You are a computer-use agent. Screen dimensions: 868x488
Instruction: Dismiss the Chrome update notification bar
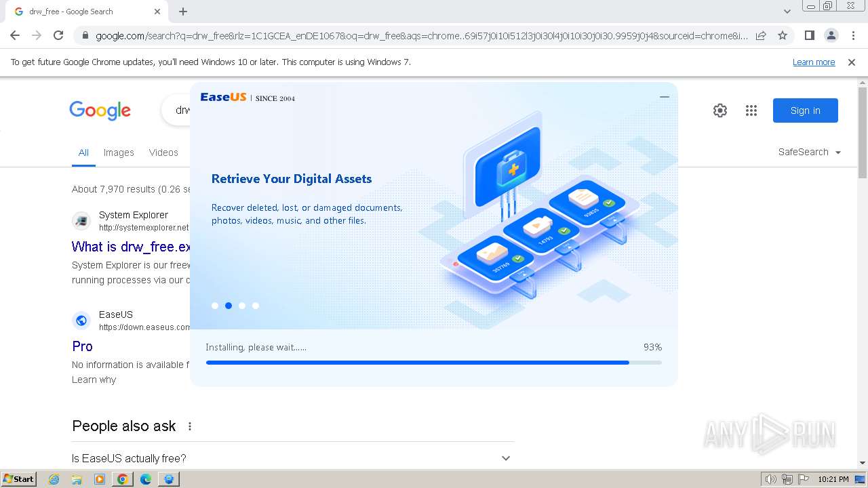click(852, 62)
